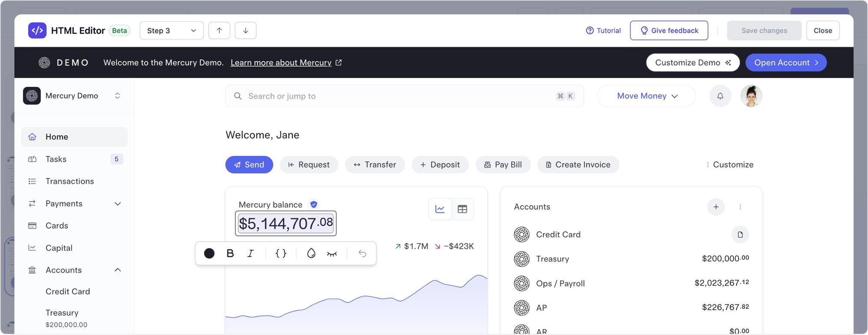
Task: Select Treasury $200,000.00 in sidebar
Action: (x=66, y=318)
